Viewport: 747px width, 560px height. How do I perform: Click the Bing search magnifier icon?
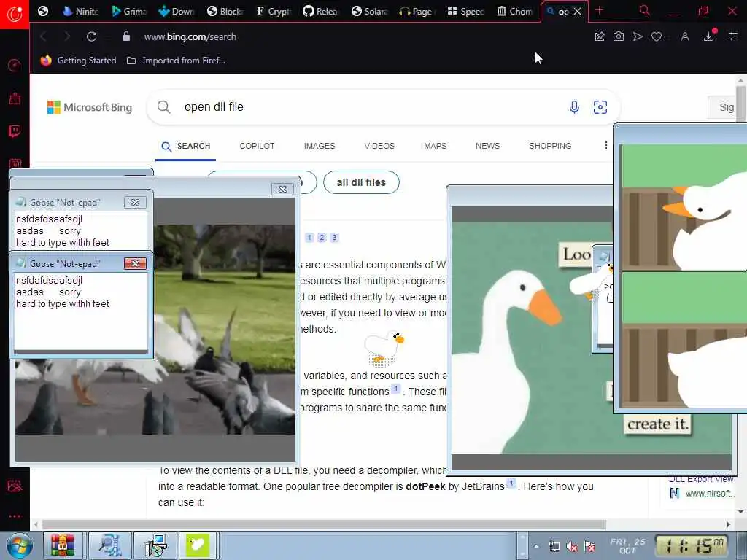point(163,107)
